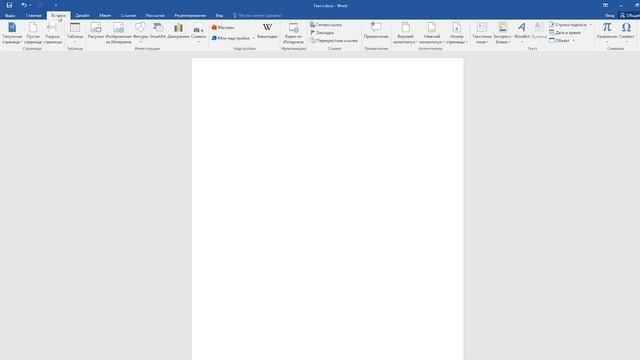Open the Рассылки tab

tap(155, 16)
